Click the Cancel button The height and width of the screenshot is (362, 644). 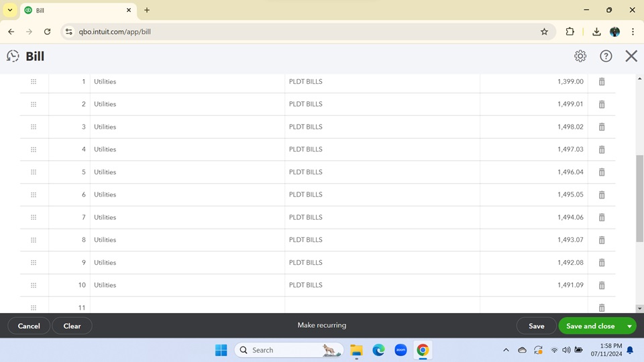click(29, 326)
